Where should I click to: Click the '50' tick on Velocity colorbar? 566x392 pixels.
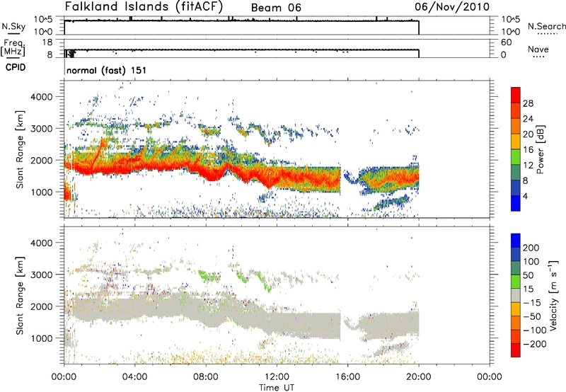pos(528,275)
